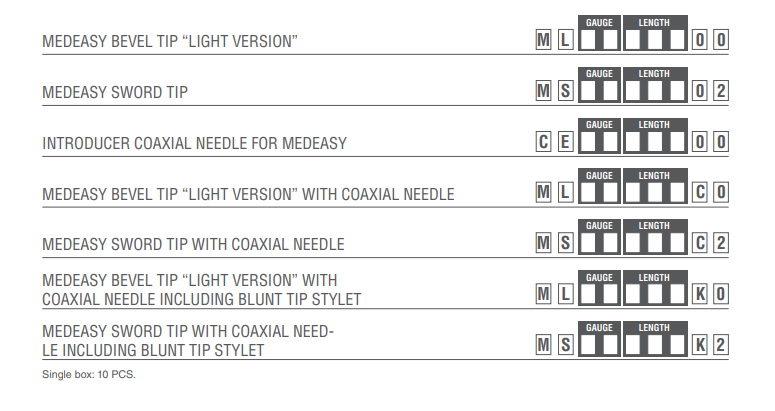Click the "M" box in the ML-K0 code
The image size is (775, 411).
pyautogui.click(x=543, y=294)
